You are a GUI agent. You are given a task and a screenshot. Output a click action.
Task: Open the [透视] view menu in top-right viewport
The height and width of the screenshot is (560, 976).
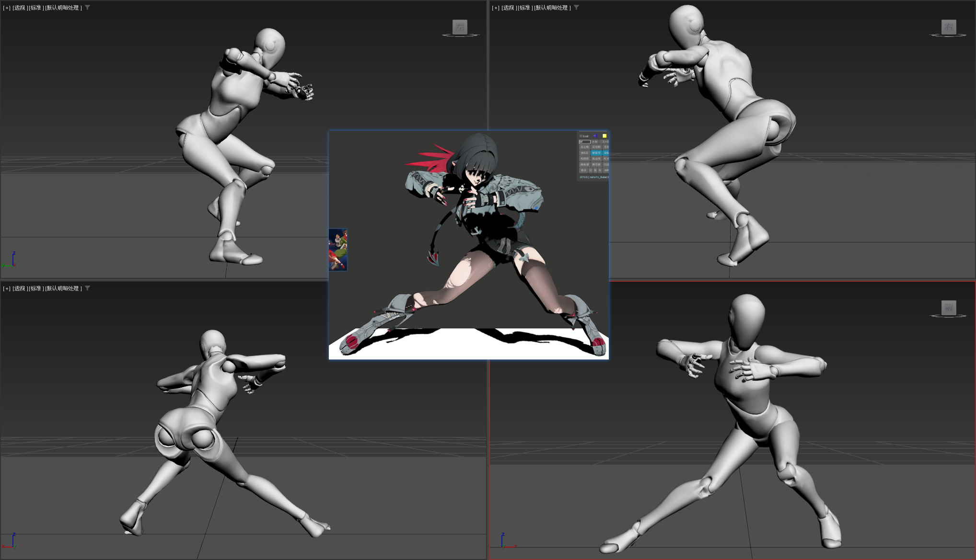[508, 8]
